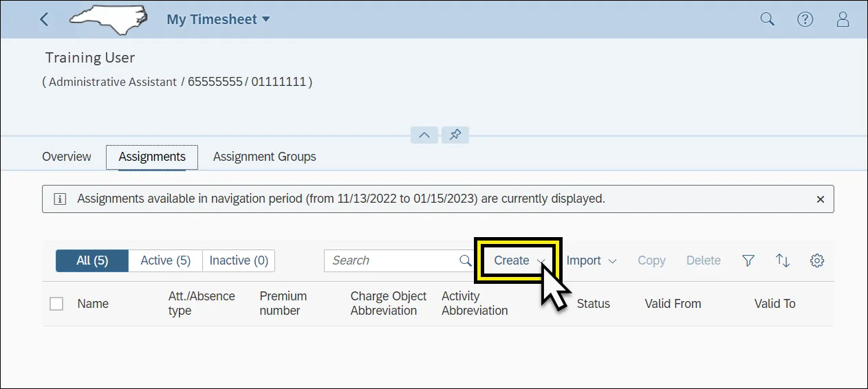The image size is (868, 389).
Task: Open the help question mark icon
Action: click(x=805, y=19)
